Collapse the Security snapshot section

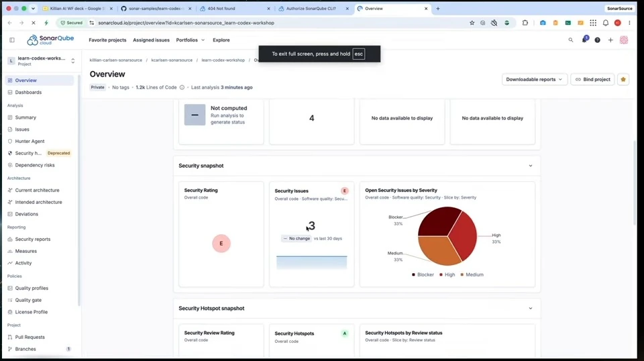[x=530, y=166]
